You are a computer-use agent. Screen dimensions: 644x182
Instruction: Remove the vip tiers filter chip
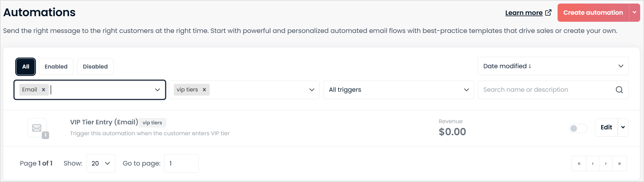click(x=204, y=90)
